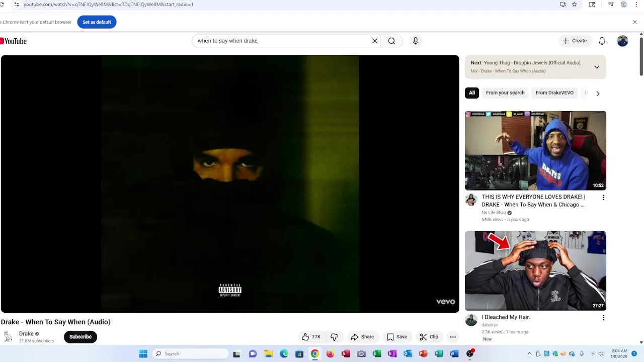Open options for the No Life Shaq video
644x362 pixels.
click(603, 198)
